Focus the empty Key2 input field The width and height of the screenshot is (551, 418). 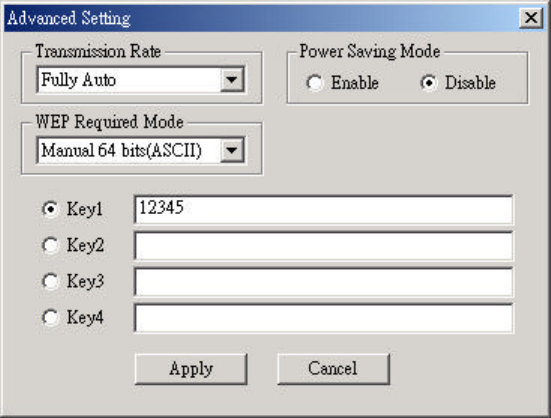pos(323,246)
